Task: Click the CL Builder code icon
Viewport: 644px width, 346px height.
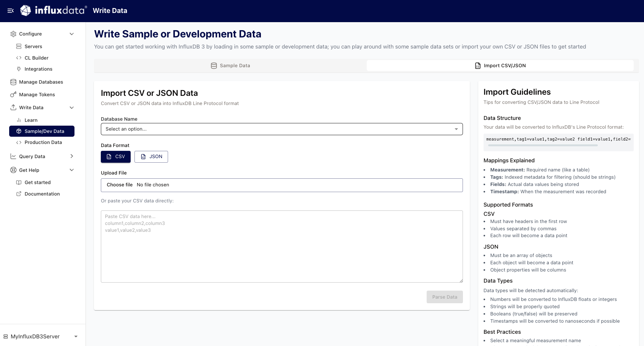Action: coord(19,58)
